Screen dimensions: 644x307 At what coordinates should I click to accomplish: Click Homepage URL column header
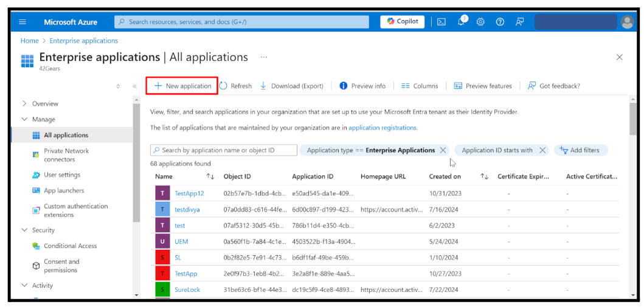383,176
